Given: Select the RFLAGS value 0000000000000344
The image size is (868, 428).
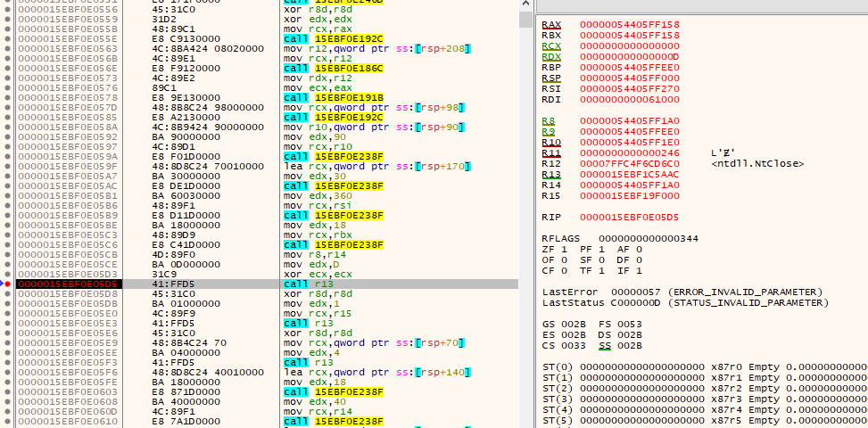Looking at the screenshot, I should click(x=649, y=238).
